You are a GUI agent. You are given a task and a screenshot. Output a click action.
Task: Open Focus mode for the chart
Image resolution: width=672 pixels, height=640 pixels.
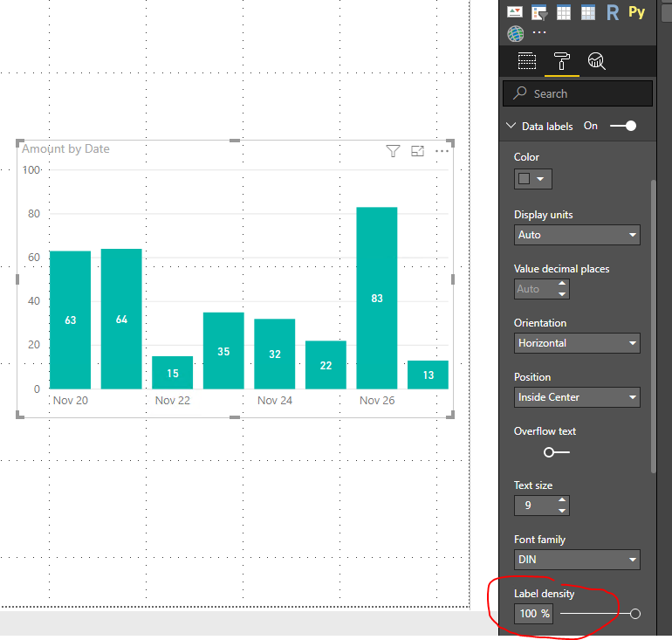417,151
